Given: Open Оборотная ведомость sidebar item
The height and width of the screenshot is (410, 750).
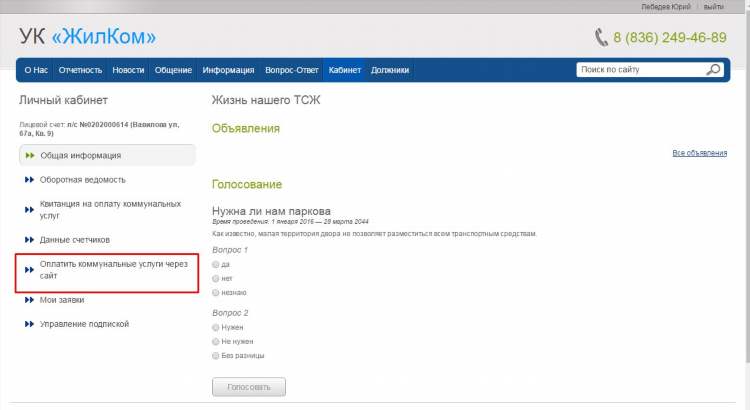Looking at the screenshot, I should point(82,180).
